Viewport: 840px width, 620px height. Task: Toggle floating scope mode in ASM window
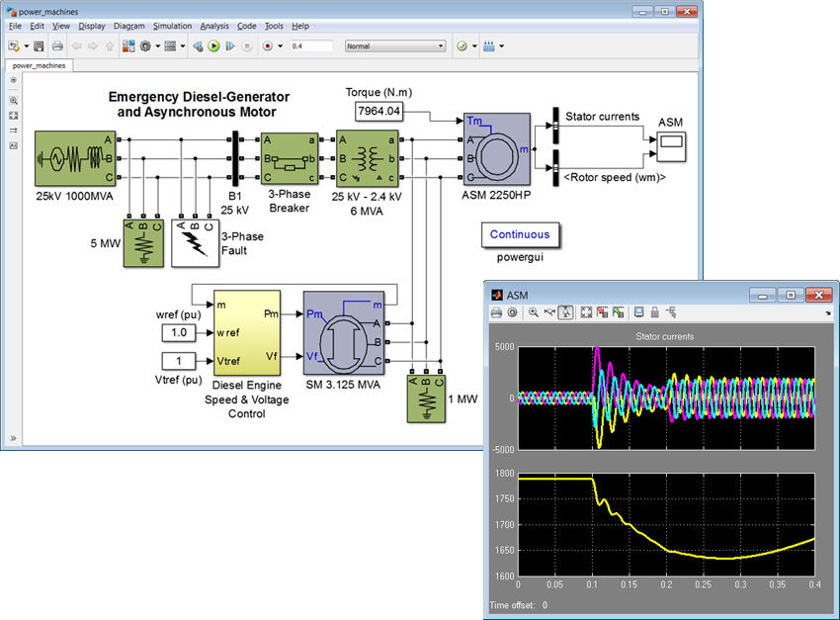tap(637, 311)
